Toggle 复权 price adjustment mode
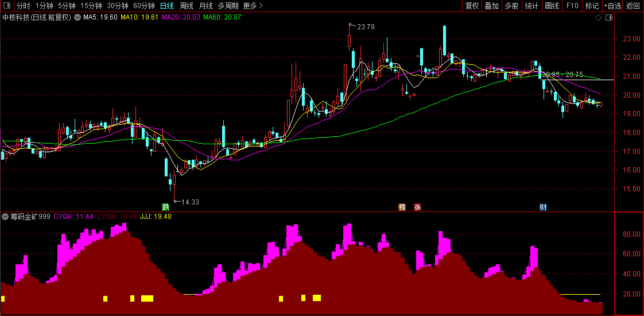 tap(472, 6)
